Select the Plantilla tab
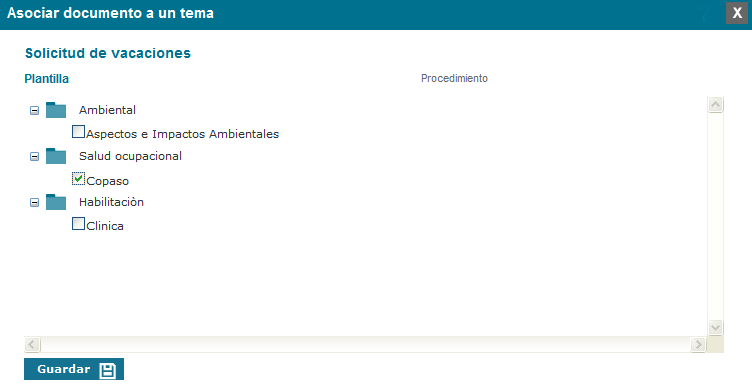 pyautogui.click(x=47, y=79)
